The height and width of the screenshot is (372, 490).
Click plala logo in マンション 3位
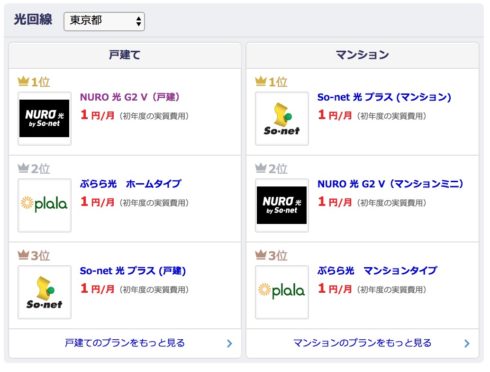[x=282, y=292]
